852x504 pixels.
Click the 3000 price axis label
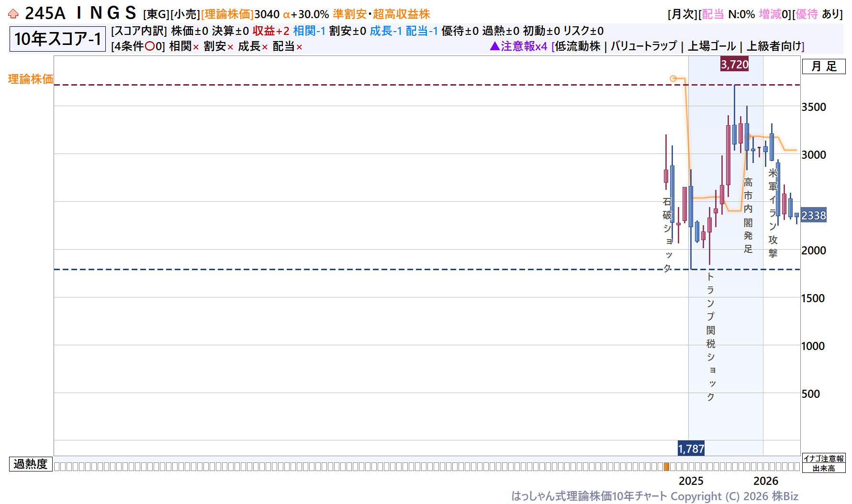pos(814,155)
